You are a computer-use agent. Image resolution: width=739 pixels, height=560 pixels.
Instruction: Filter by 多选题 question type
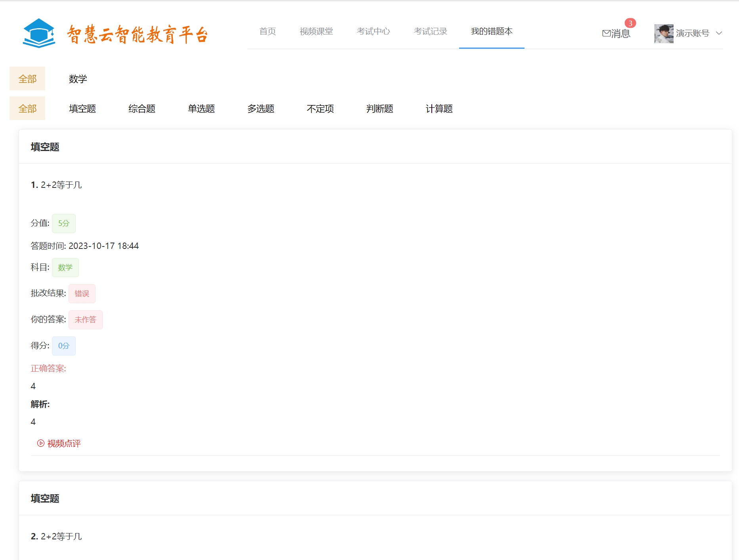pyautogui.click(x=261, y=109)
